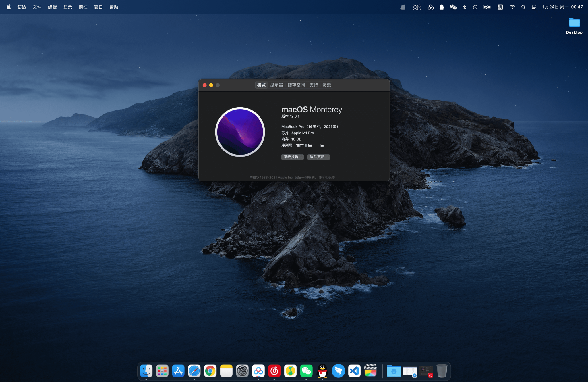Viewport: 588px width, 382px height.
Task: Click the MacBook Pro (14英寸, 2021年) text
Action: [310, 126]
